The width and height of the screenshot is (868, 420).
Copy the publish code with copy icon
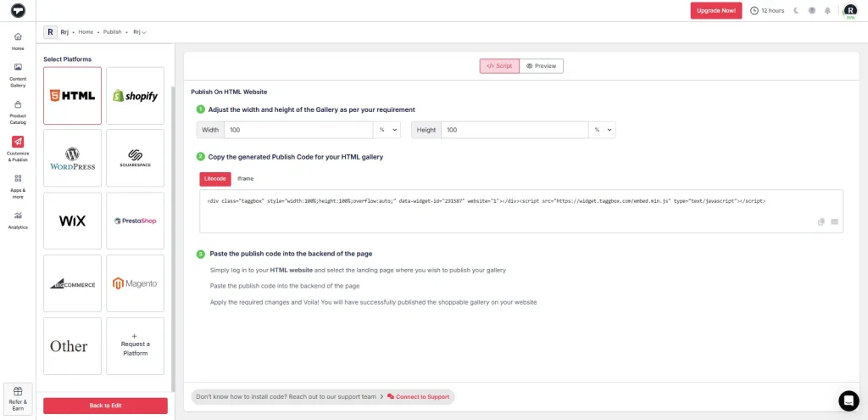pos(821,221)
